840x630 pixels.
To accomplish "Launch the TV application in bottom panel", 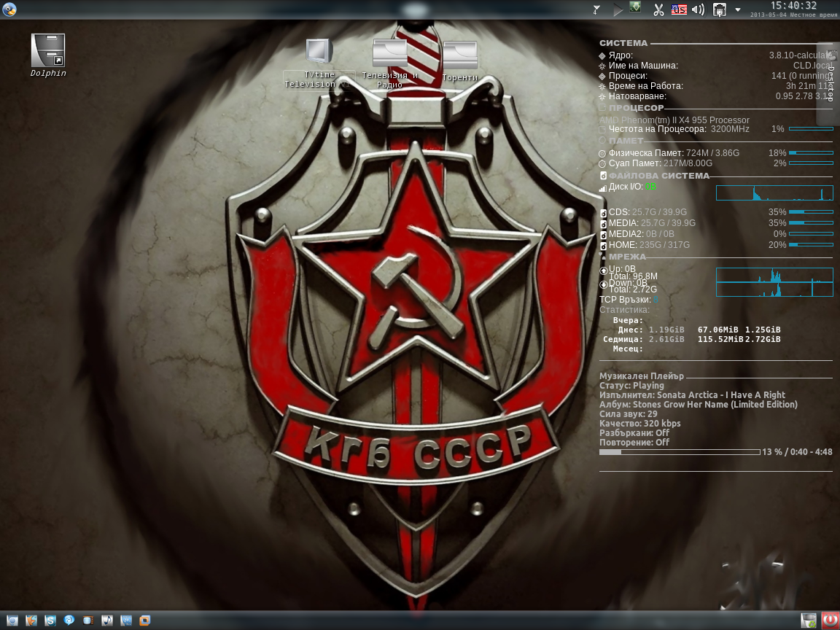I will point(87,621).
